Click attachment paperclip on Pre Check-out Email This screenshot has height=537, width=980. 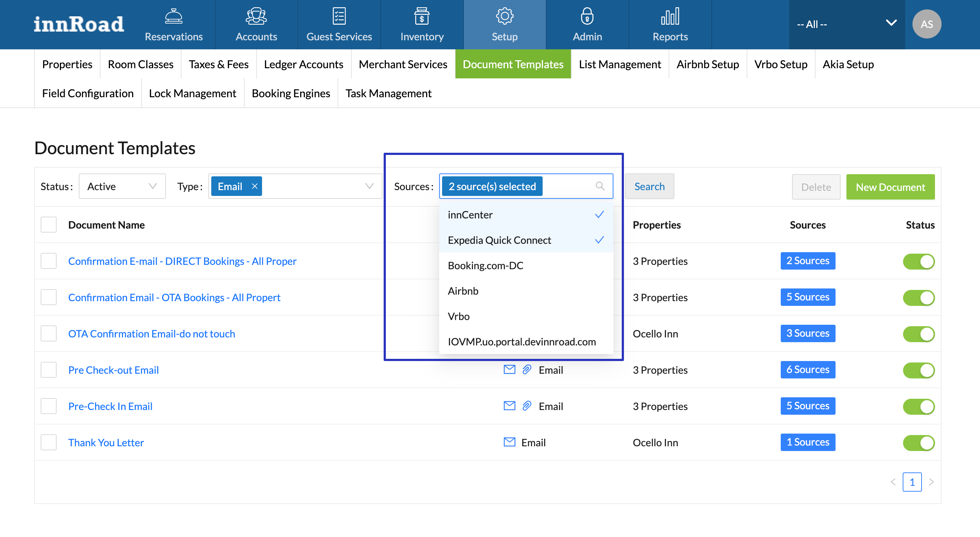527,369
